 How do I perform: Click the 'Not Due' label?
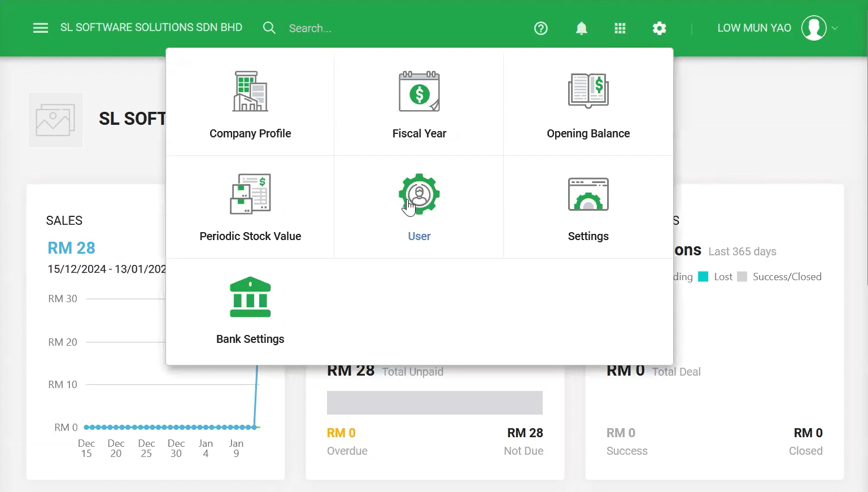(524, 451)
